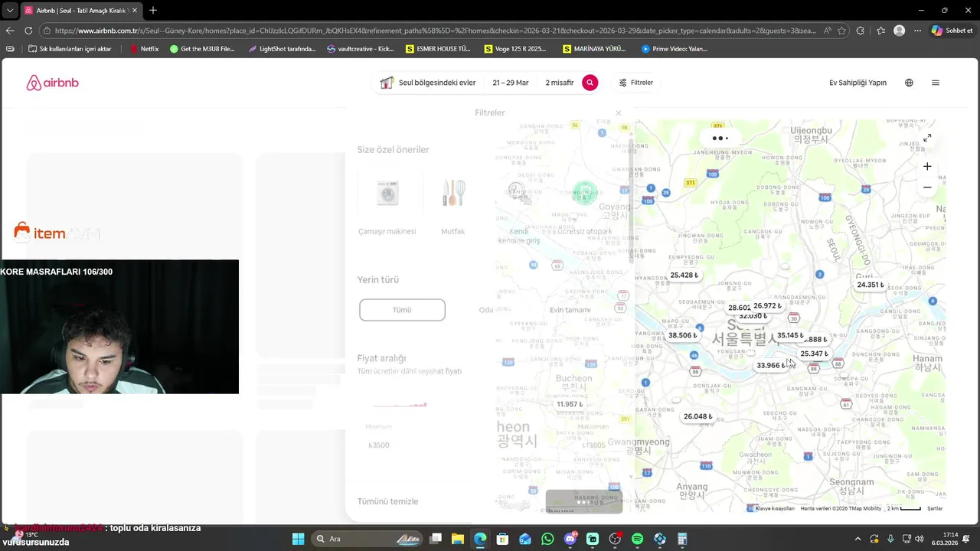Open the Sohbet et Copilot button

(952, 31)
